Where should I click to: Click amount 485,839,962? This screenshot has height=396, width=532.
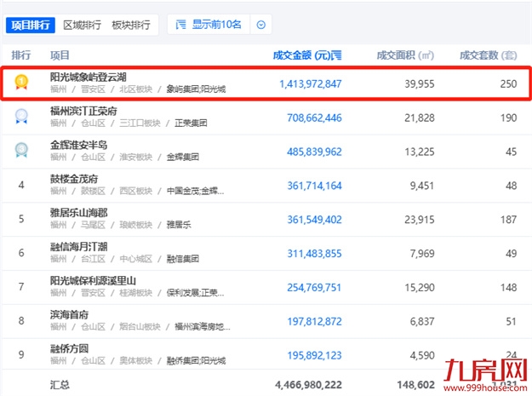pos(314,152)
